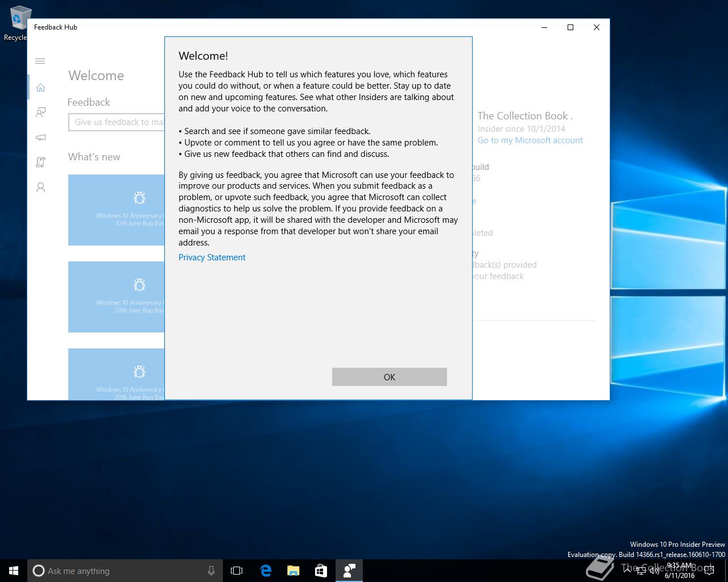Open the Announcements megaphone icon

coord(40,138)
